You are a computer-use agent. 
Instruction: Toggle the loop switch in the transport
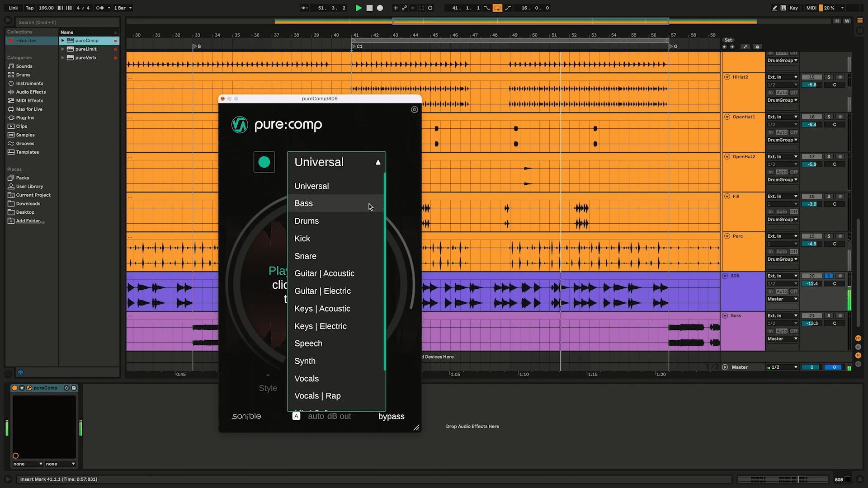(497, 8)
